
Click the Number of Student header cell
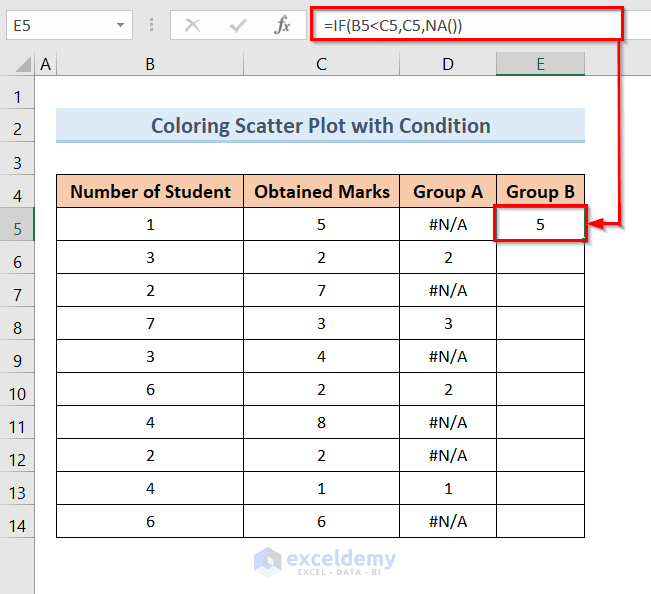[150, 192]
